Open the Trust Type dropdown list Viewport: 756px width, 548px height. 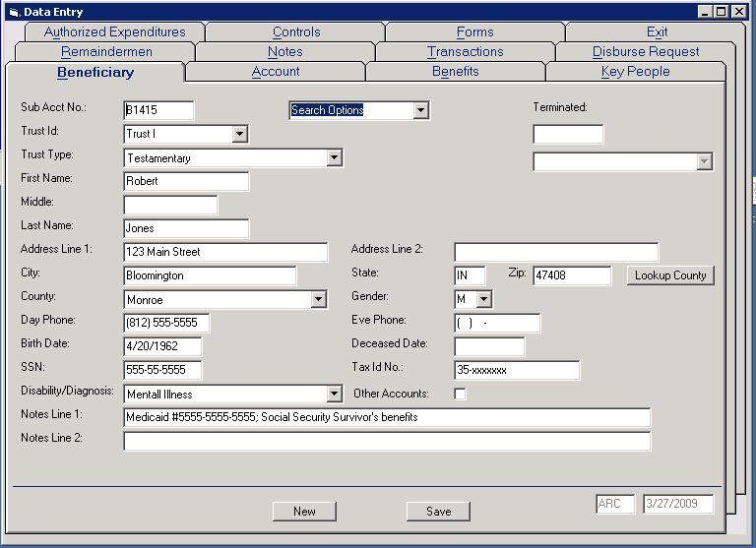tap(334, 158)
